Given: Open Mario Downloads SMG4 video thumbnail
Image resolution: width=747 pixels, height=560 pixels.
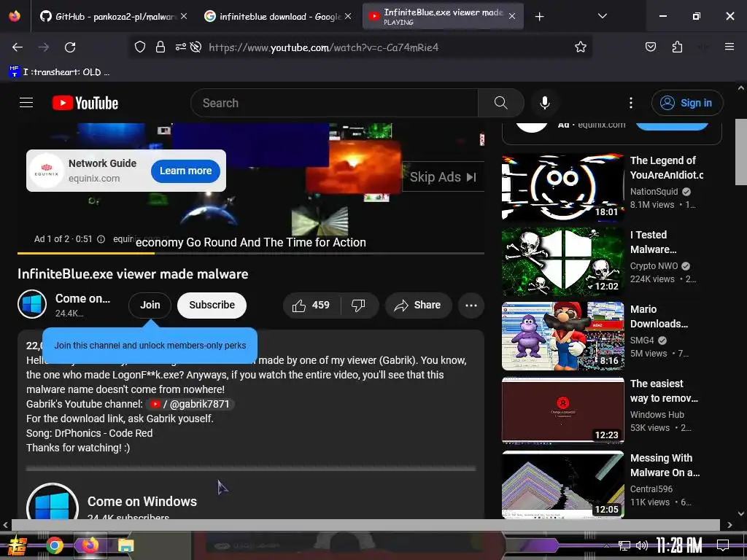Looking at the screenshot, I should (x=562, y=335).
